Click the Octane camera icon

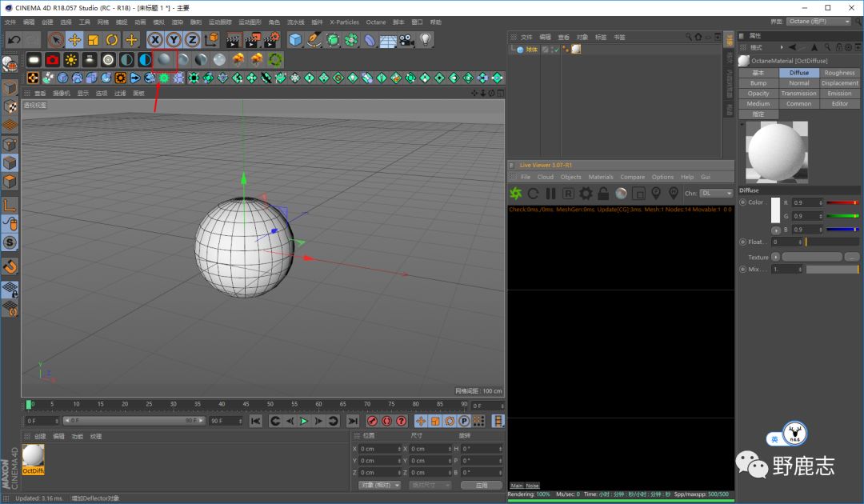pos(52,59)
